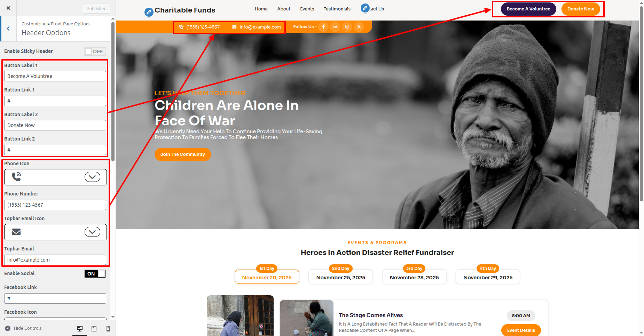Switch to desktop preview device icon
The height and width of the screenshot is (336, 644).
[80, 328]
